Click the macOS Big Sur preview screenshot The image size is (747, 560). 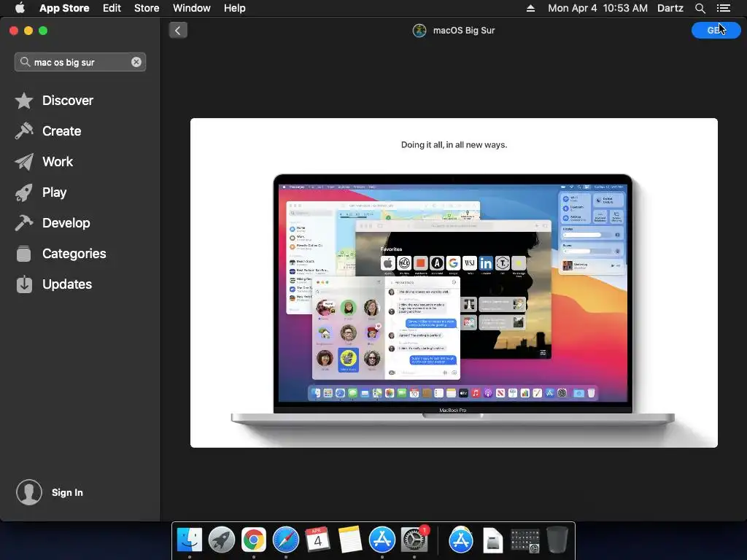coord(454,283)
